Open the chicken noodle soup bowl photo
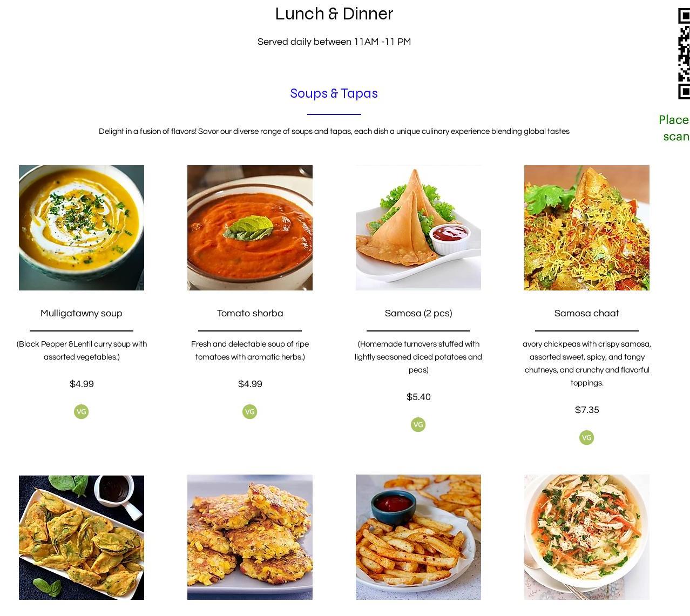The height and width of the screenshot is (616, 690). pyautogui.click(x=587, y=537)
